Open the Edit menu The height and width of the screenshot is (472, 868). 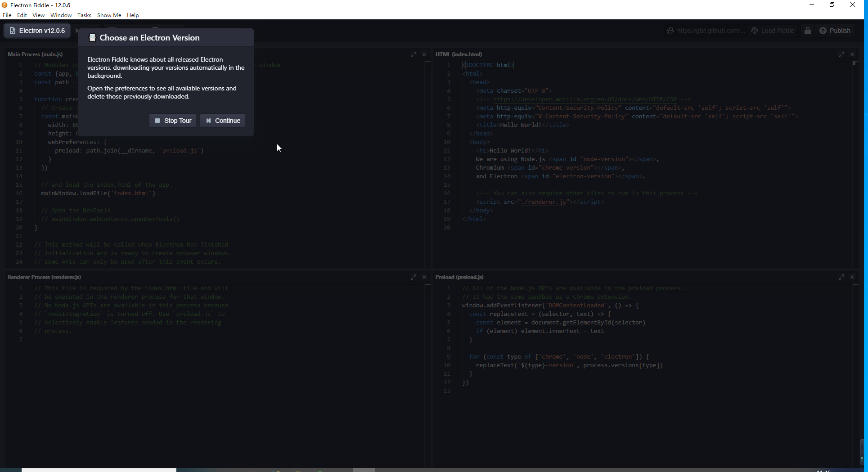(22, 15)
